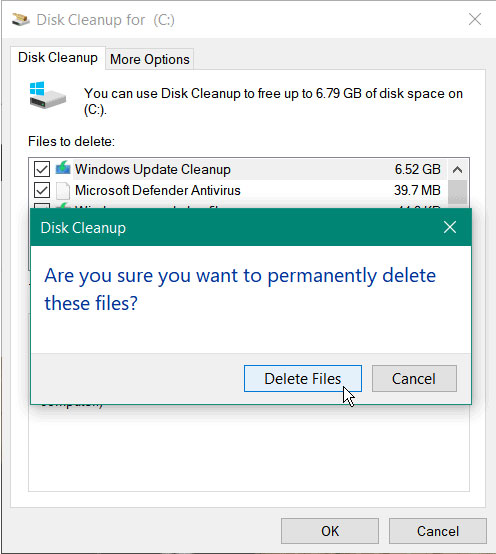Select the Disk Cleanup tab
Image resolution: width=496 pixels, height=554 pixels.
(x=58, y=58)
